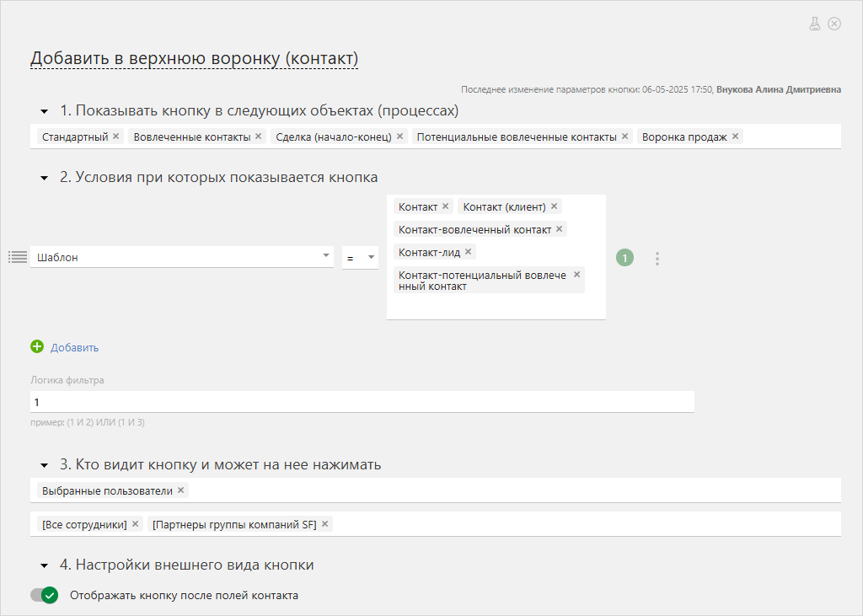Collapse section 3 Кто видит кнопку

(44, 465)
